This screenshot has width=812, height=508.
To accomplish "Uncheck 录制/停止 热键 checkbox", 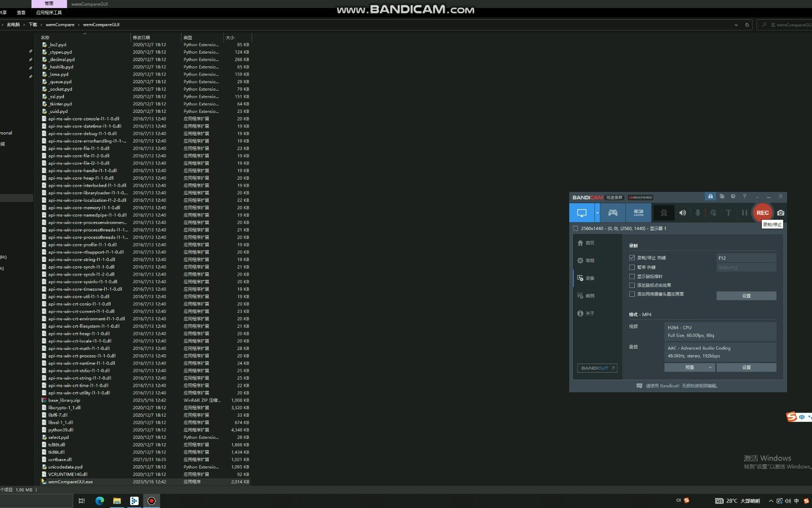I will click(632, 258).
